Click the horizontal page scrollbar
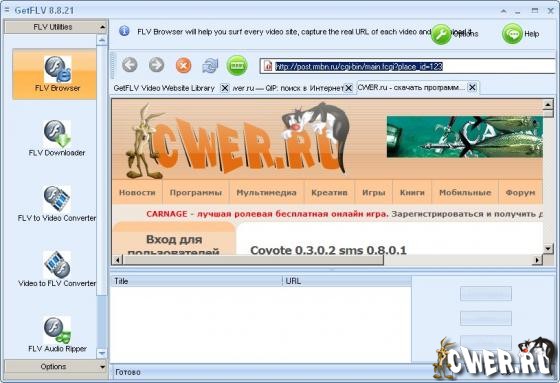This screenshot has height=383, width=560. [x=326, y=260]
